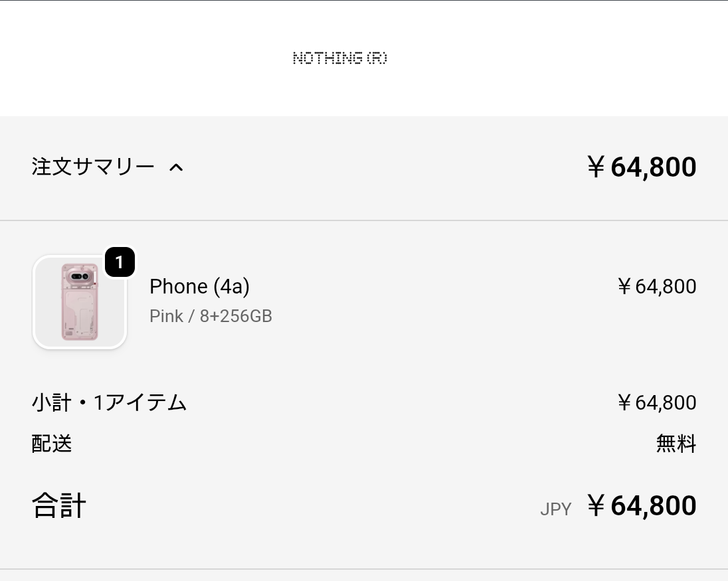Click the subtotal amount ¥64,800
This screenshot has height=581, width=728.
[656, 402]
